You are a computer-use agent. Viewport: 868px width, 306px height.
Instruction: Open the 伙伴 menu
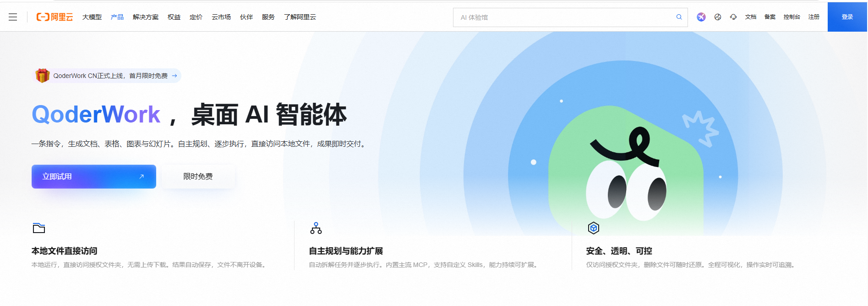[246, 17]
